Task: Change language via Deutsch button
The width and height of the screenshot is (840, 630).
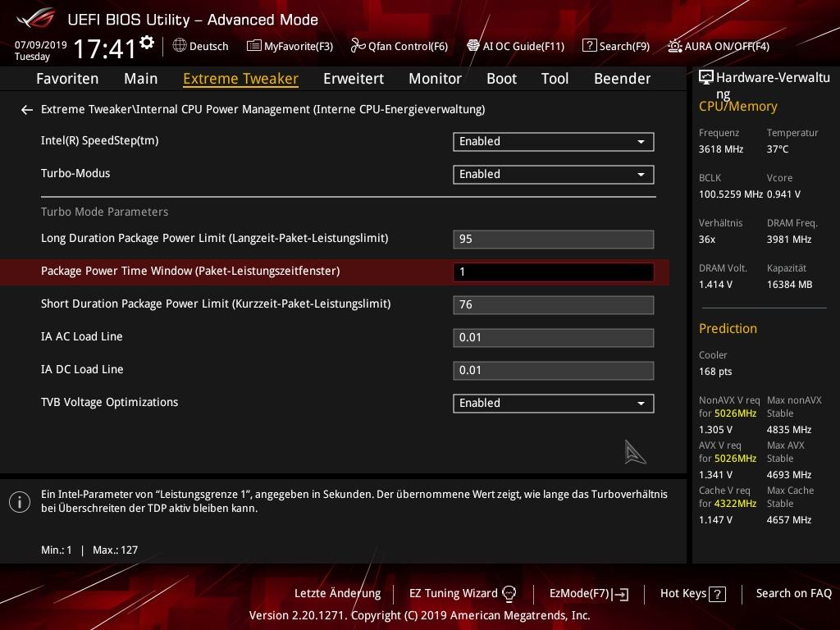Action: click(x=201, y=46)
